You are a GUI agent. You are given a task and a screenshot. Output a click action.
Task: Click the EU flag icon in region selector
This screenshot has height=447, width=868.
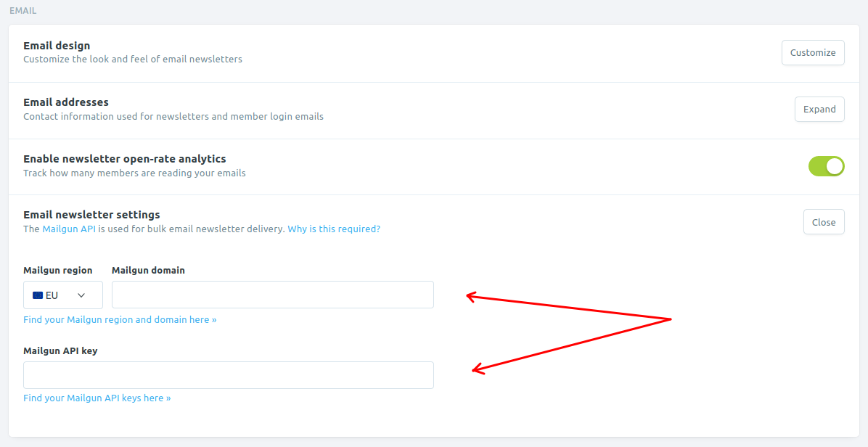(38, 295)
